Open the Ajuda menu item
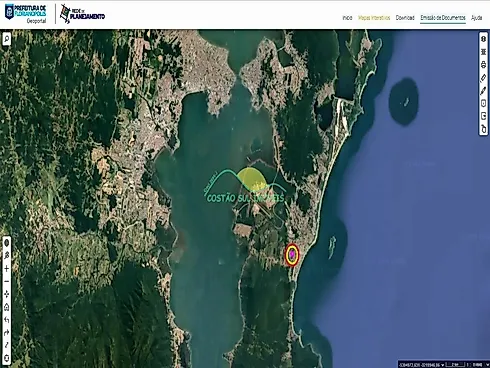 [x=477, y=18]
